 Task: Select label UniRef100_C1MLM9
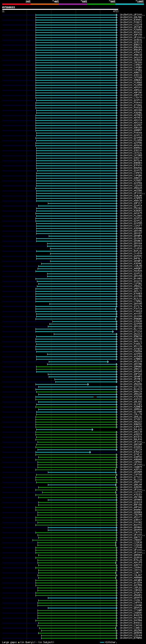pos(131,266)
